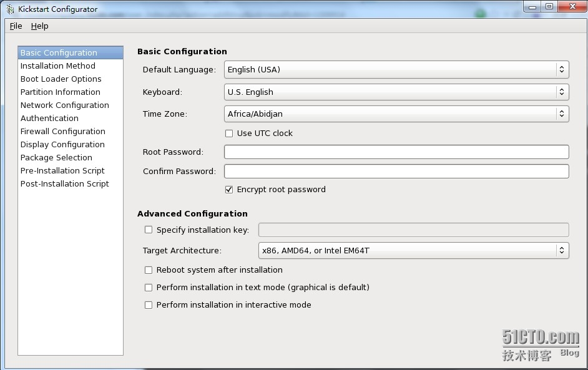This screenshot has height=370, width=588.
Task: Select Partition Information in the list
Action: point(71,92)
